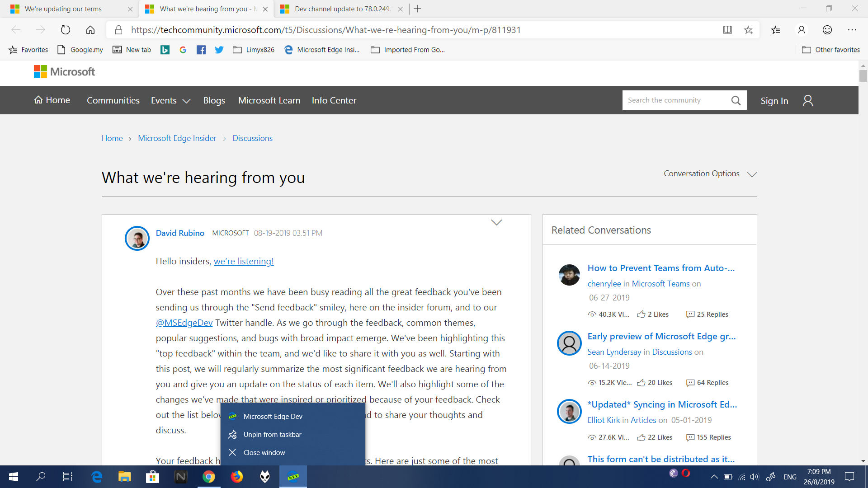Add page to favorites via the star icon
Screen dimensions: 868x488
coord(749,30)
